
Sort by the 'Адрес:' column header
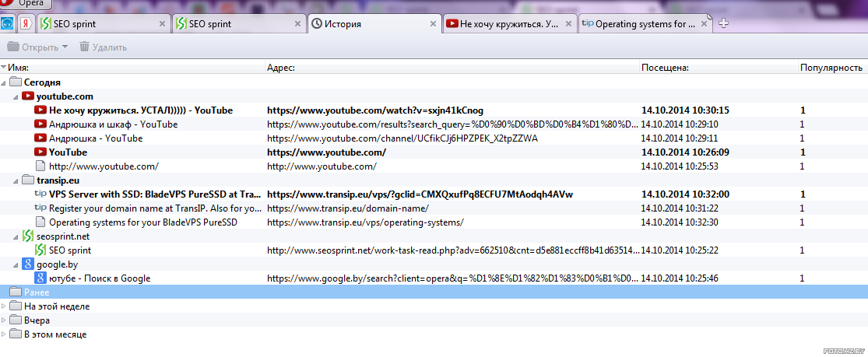[452, 68]
